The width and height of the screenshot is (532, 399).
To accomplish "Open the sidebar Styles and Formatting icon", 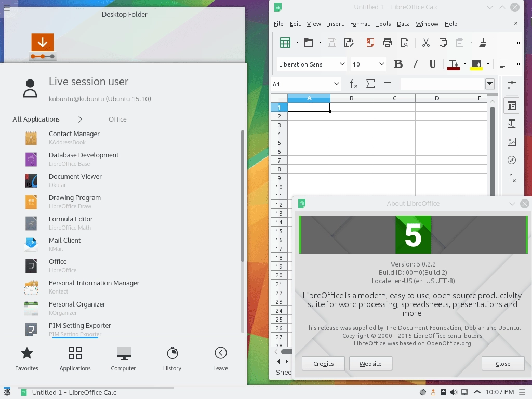I will (512, 124).
